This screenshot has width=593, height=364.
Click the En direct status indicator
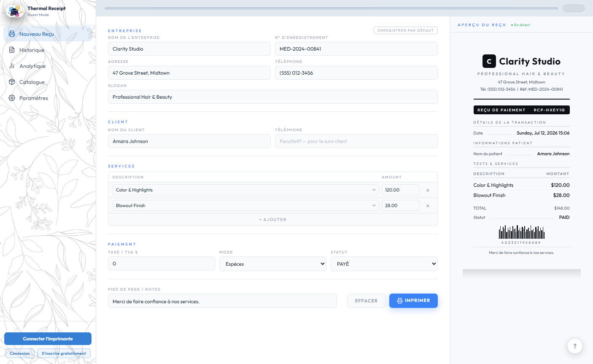pyautogui.click(x=520, y=25)
